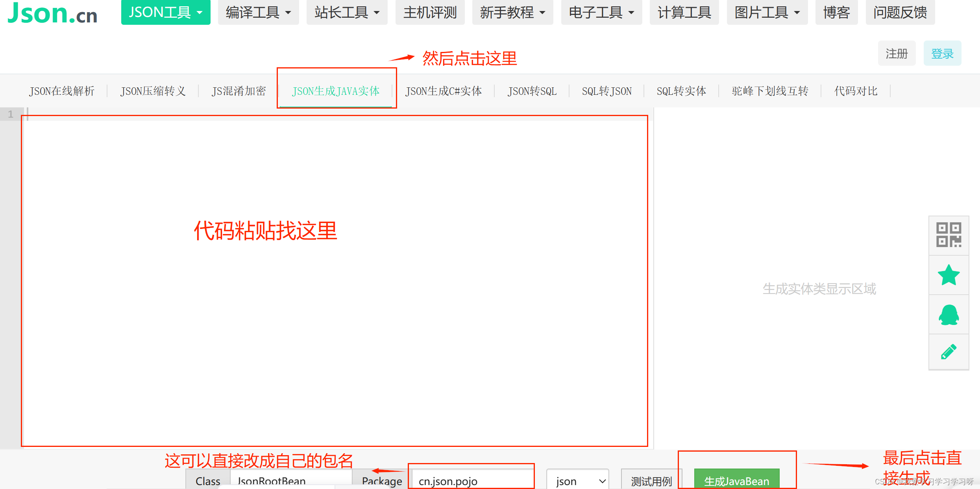980x489 pixels.
Task: Expand the 站长工具 menu
Action: pos(347,13)
